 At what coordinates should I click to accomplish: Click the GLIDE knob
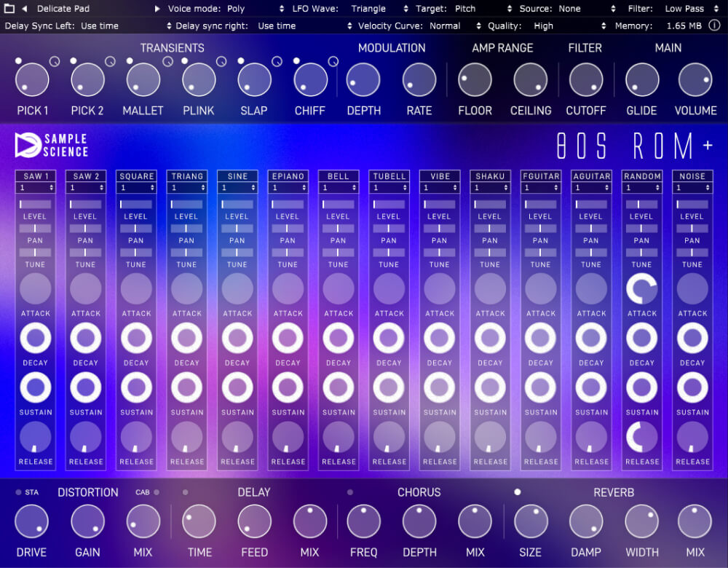click(x=641, y=80)
